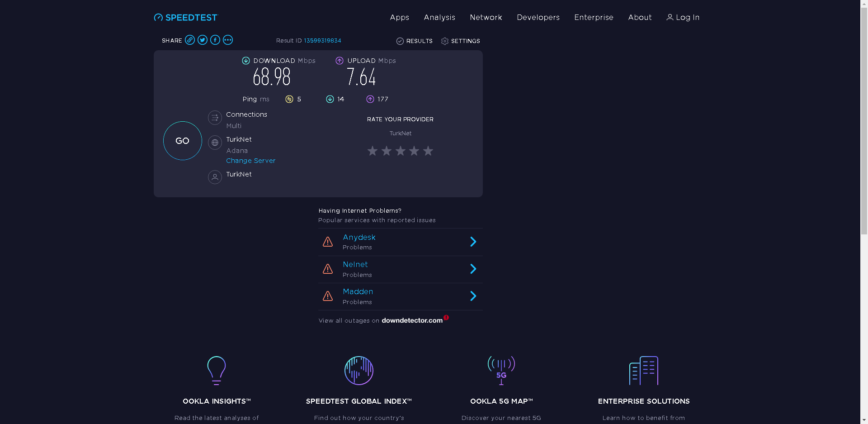Screen dimensions: 868x424
Task: Share result on Facebook
Action: [x=215, y=40]
